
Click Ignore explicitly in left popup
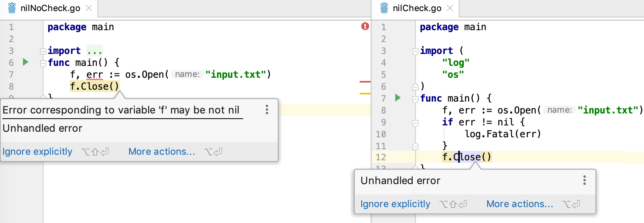tap(38, 152)
